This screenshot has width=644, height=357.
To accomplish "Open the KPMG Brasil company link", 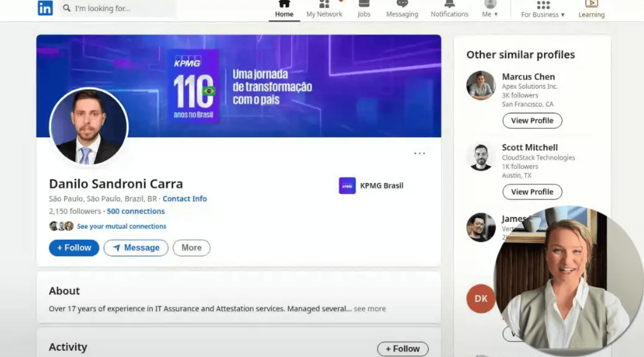I will (x=381, y=185).
